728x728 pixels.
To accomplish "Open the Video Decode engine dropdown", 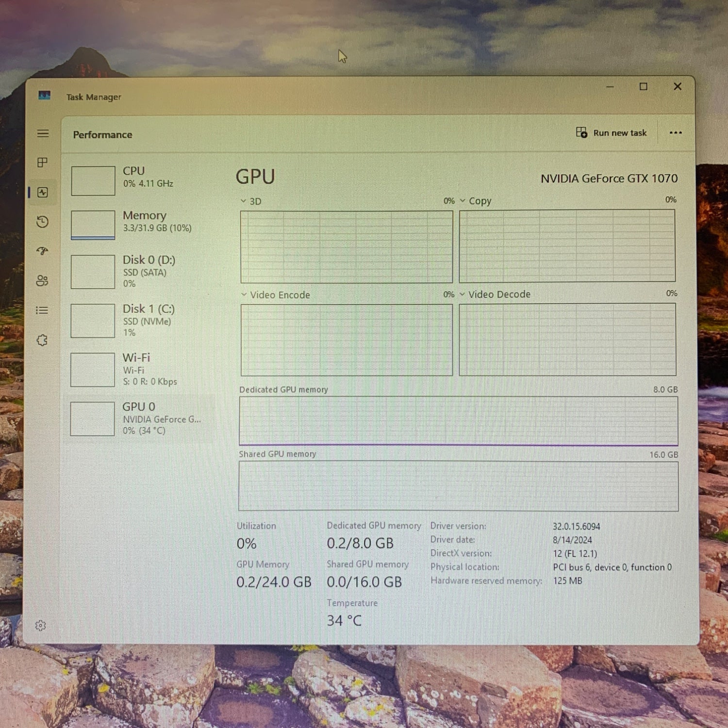I will pos(463,294).
